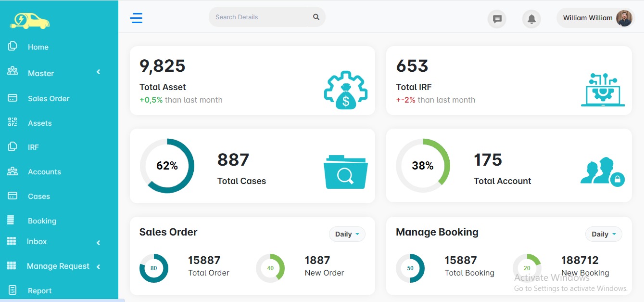
Task: Open the Report sidebar item
Action: [39, 291]
